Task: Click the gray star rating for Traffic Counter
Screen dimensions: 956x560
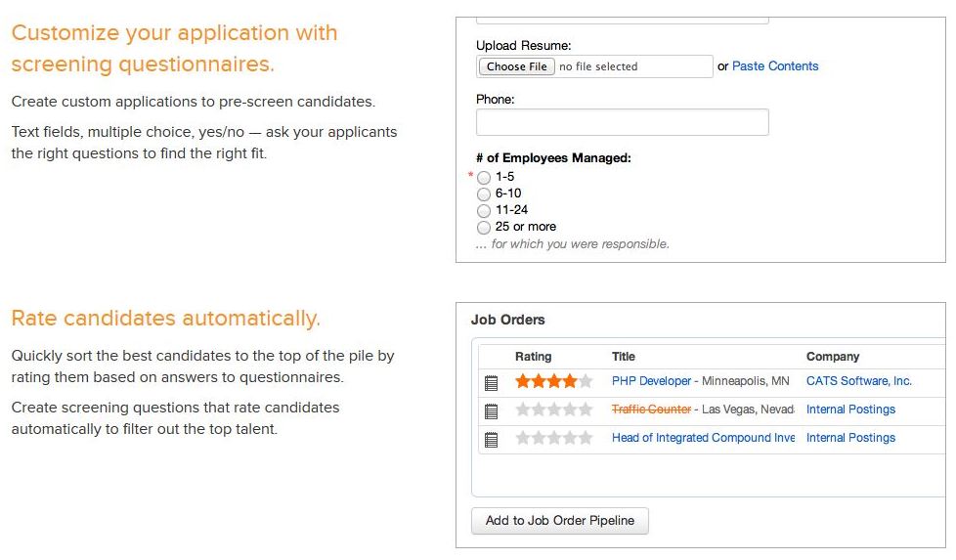Action: point(553,409)
